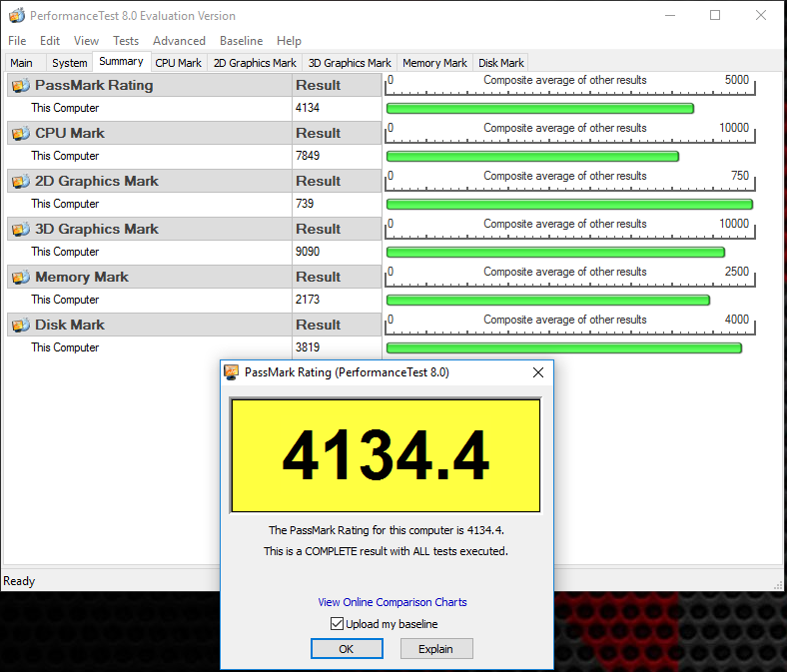
Task: Switch to the System tab
Action: tap(69, 63)
